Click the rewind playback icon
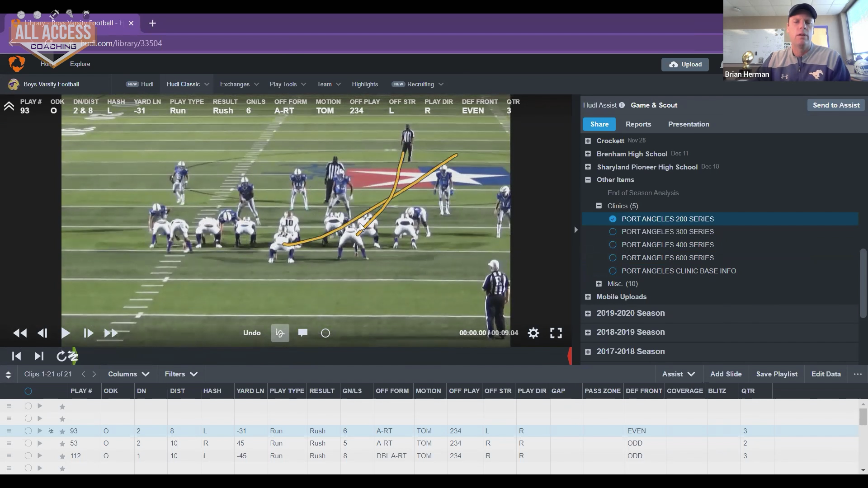The width and height of the screenshot is (868, 488). tap(20, 333)
